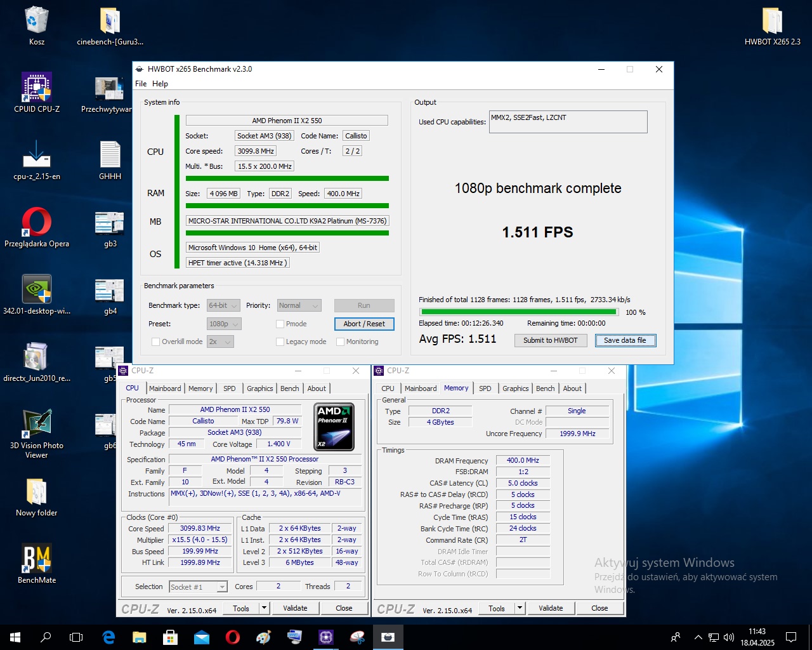The width and height of the screenshot is (812, 650).
Task: Switch to Mainboard tab in left CPU-Z window
Action: coord(165,388)
